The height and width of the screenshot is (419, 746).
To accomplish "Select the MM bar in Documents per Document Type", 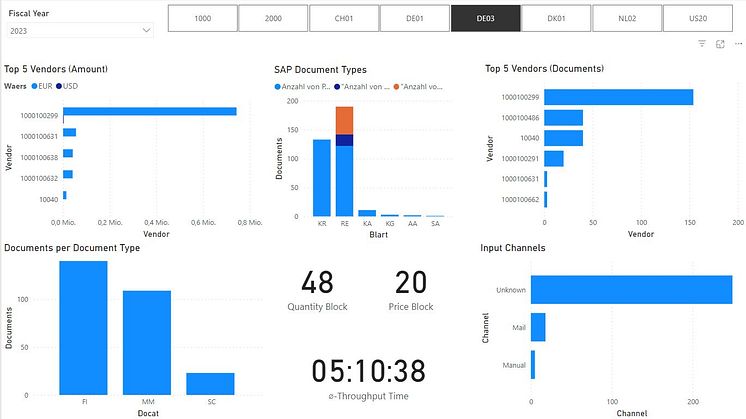I will click(x=147, y=342).
